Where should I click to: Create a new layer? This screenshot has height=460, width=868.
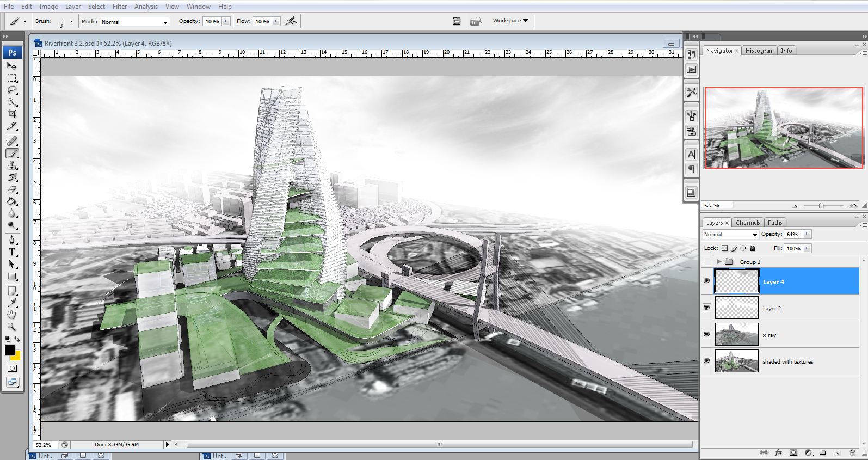(x=838, y=452)
